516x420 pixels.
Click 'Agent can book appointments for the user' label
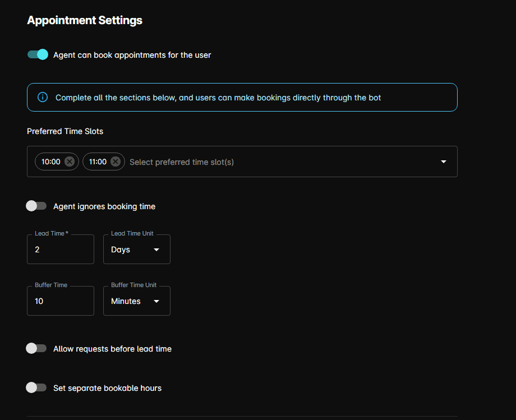click(x=132, y=55)
